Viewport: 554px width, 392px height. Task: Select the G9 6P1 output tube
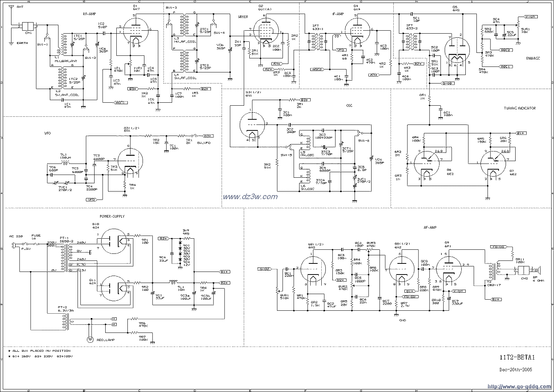tap(449, 269)
